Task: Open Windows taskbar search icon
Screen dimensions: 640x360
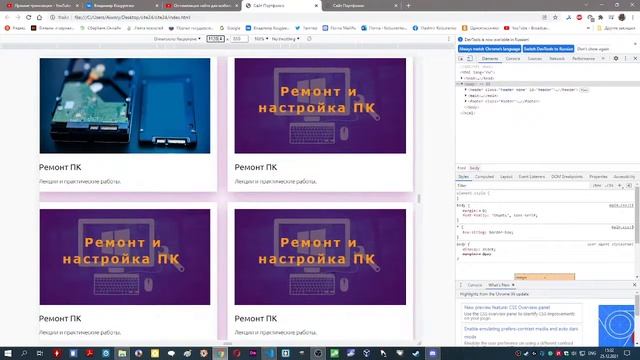Action: [24, 353]
